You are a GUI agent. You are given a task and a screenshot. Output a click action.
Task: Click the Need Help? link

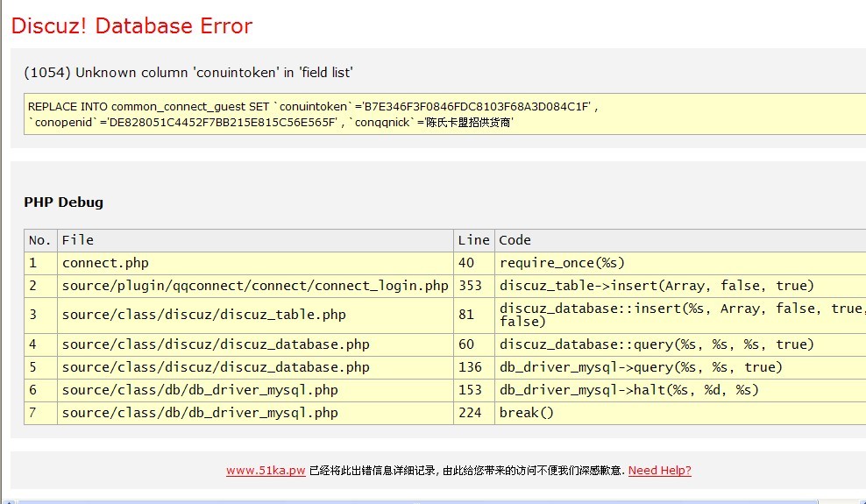coord(659,471)
